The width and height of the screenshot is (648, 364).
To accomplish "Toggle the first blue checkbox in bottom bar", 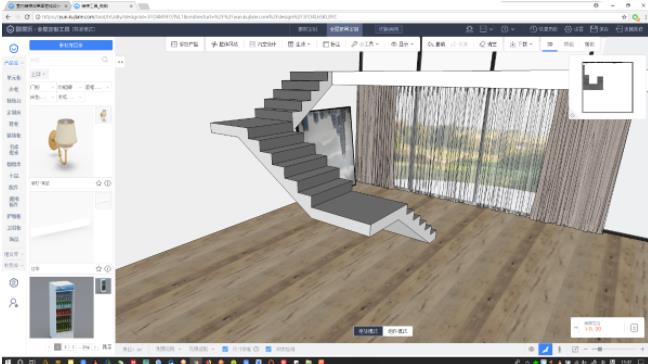I will point(225,349).
